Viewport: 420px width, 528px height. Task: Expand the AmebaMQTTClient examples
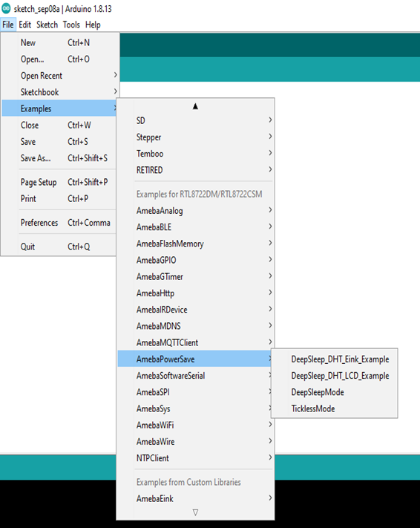pyautogui.click(x=195, y=342)
